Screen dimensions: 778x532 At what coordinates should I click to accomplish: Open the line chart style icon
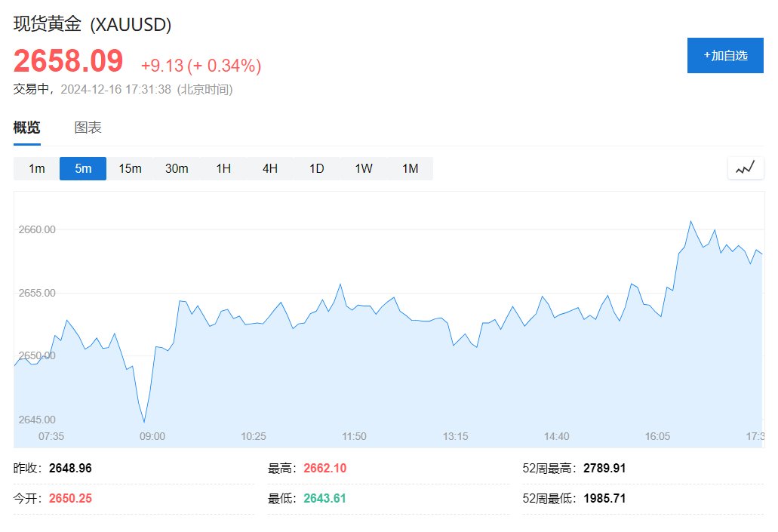pos(745,168)
